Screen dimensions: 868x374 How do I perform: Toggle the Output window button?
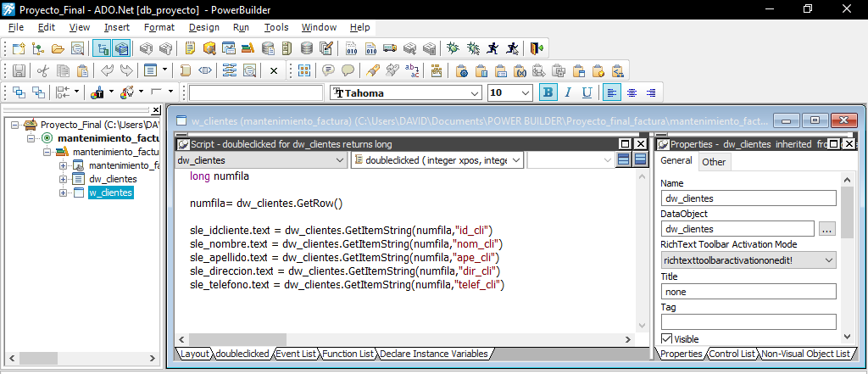(x=120, y=48)
